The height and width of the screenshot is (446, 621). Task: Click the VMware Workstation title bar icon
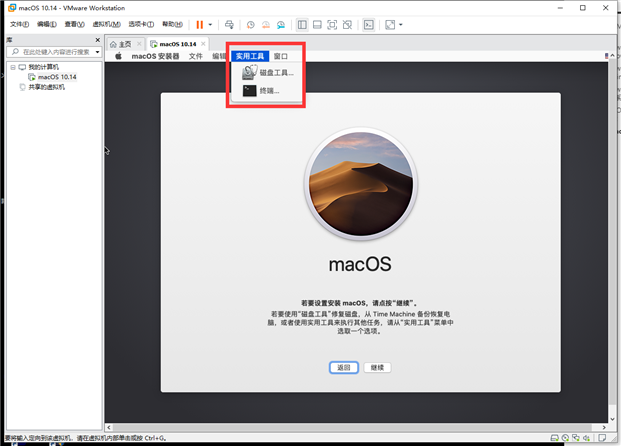click(12, 8)
